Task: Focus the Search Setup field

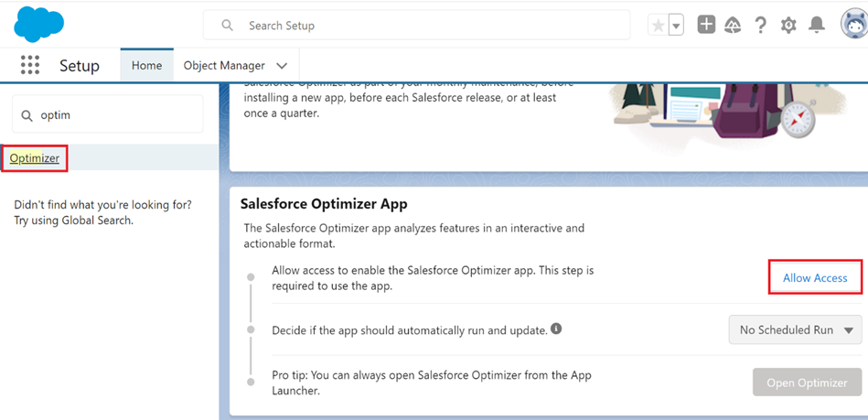Action: (416, 26)
